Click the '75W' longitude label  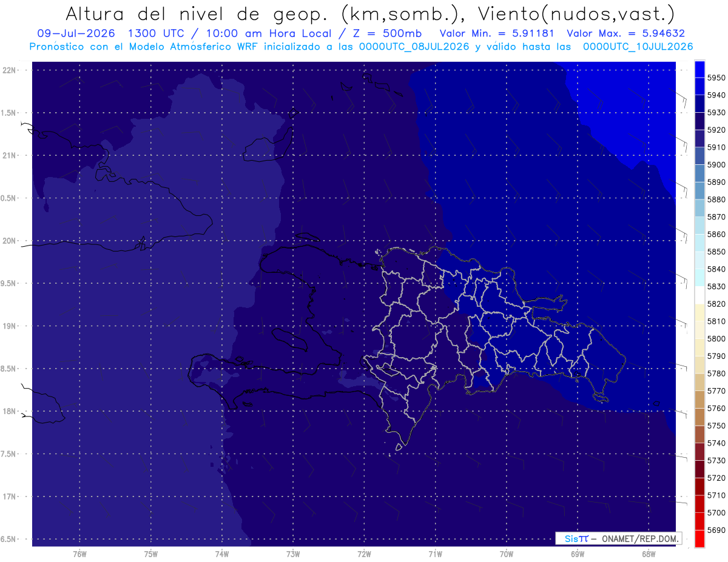(x=151, y=554)
